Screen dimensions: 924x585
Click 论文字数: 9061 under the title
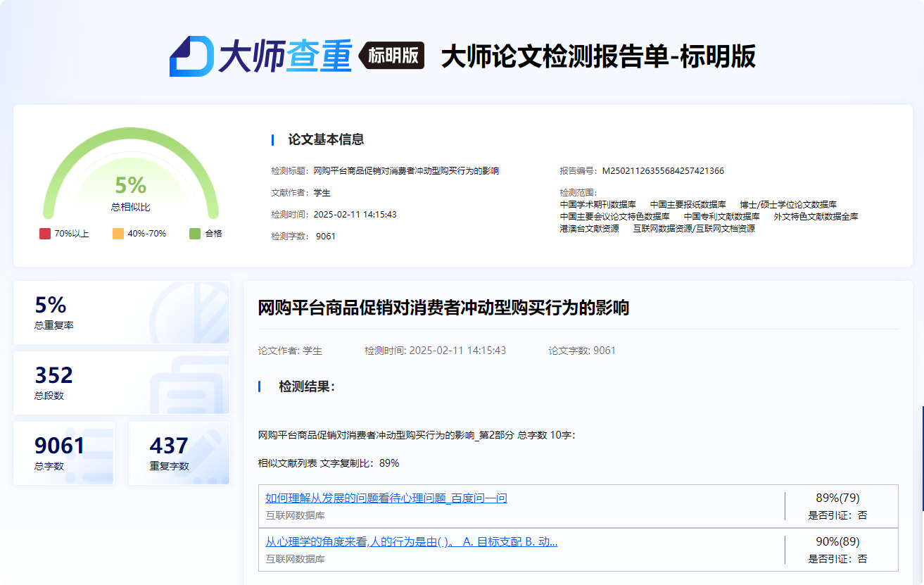click(582, 351)
